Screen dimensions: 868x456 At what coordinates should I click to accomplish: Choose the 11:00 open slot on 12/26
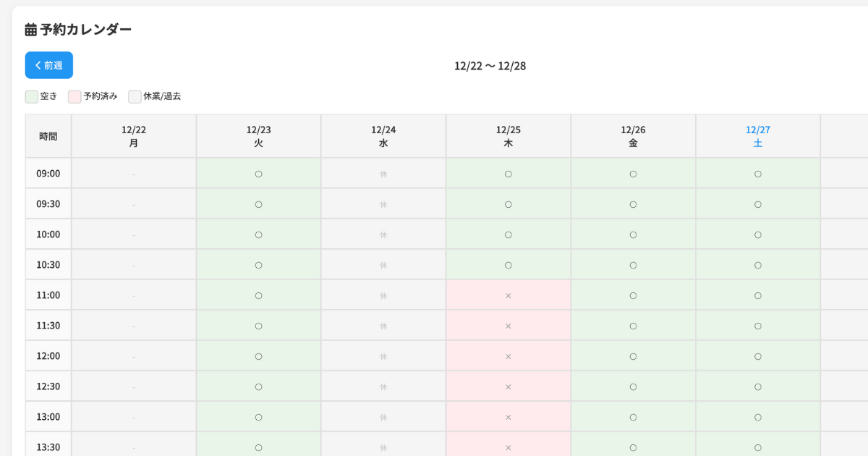tap(633, 295)
